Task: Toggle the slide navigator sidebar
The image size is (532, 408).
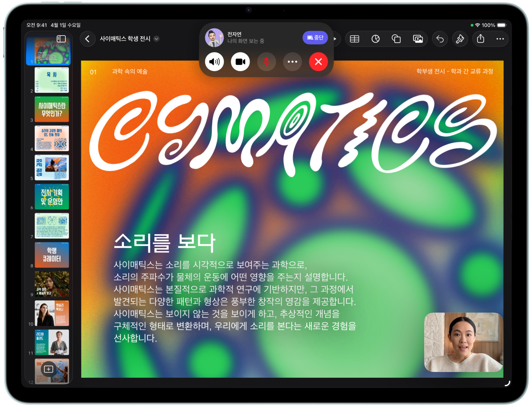Action: [61, 39]
